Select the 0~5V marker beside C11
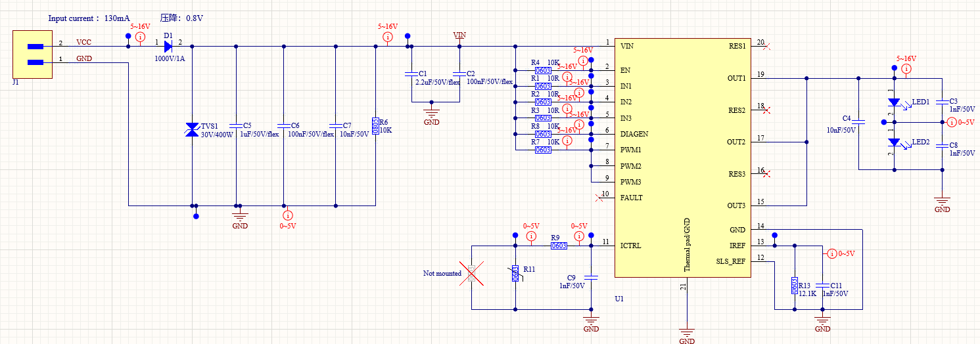This screenshot has width=980, height=344. (841, 253)
